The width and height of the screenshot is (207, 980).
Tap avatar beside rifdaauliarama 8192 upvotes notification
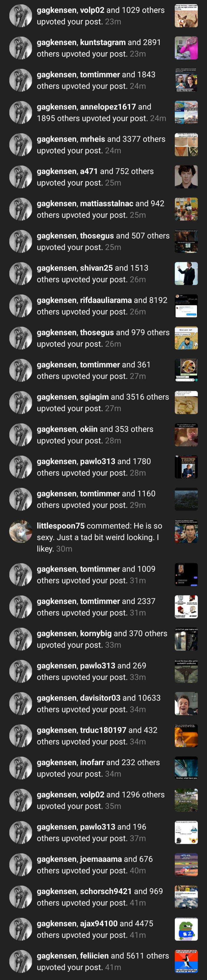20,306
